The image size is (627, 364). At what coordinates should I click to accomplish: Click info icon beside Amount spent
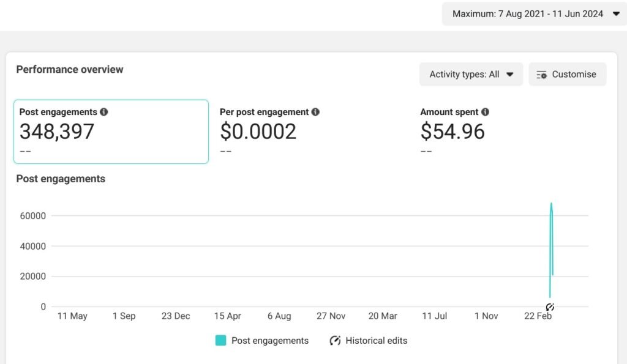(485, 112)
